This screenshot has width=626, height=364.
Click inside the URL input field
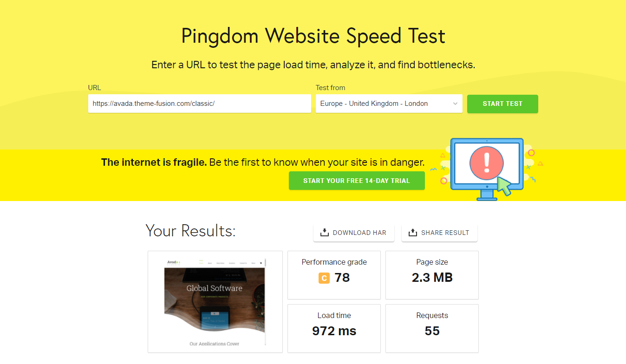click(x=199, y=104)
